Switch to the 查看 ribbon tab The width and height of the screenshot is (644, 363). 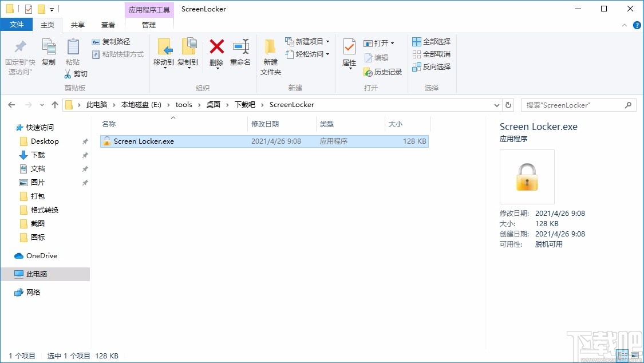(108, 25)
